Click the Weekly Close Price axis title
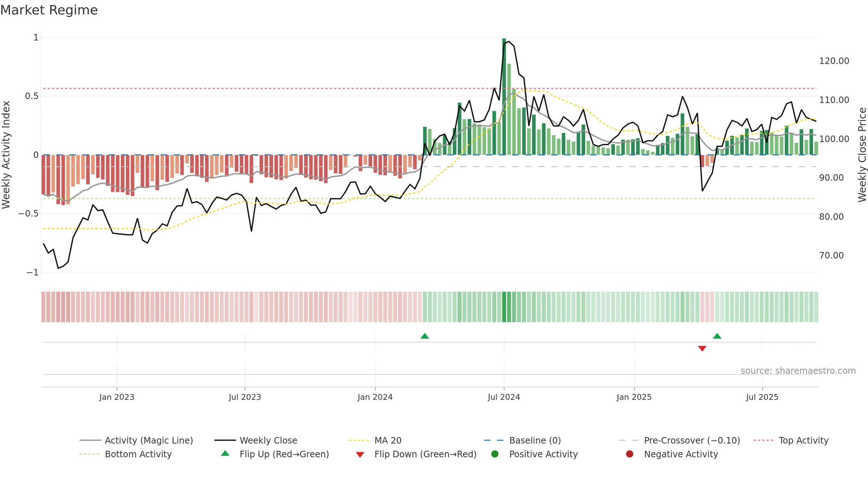The image size is (868, 488). [862, 155]
